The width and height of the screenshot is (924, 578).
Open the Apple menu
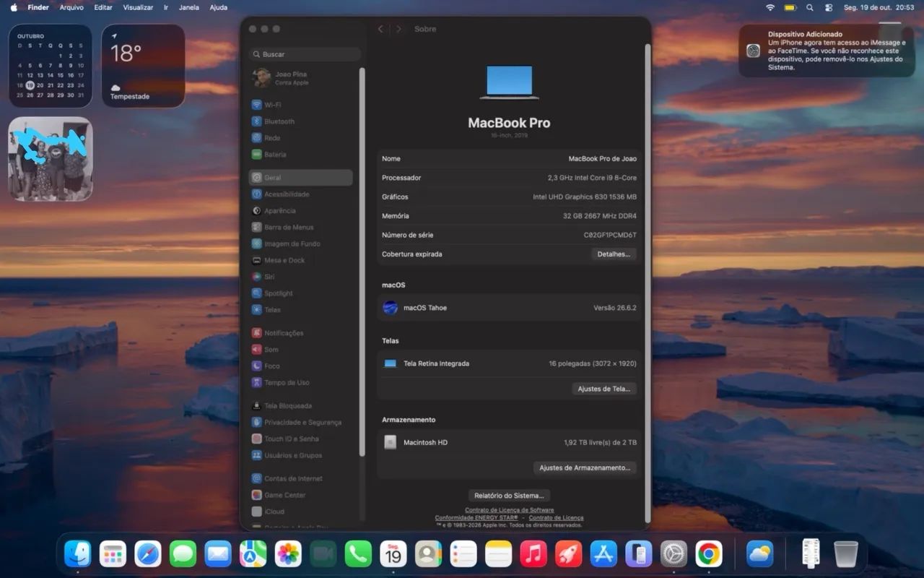point(14,7)
